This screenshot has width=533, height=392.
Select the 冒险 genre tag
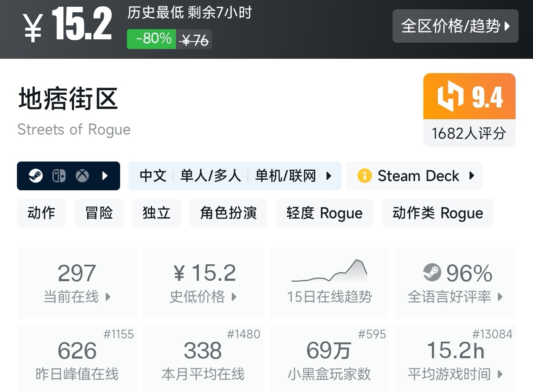[x=99, y=213]
